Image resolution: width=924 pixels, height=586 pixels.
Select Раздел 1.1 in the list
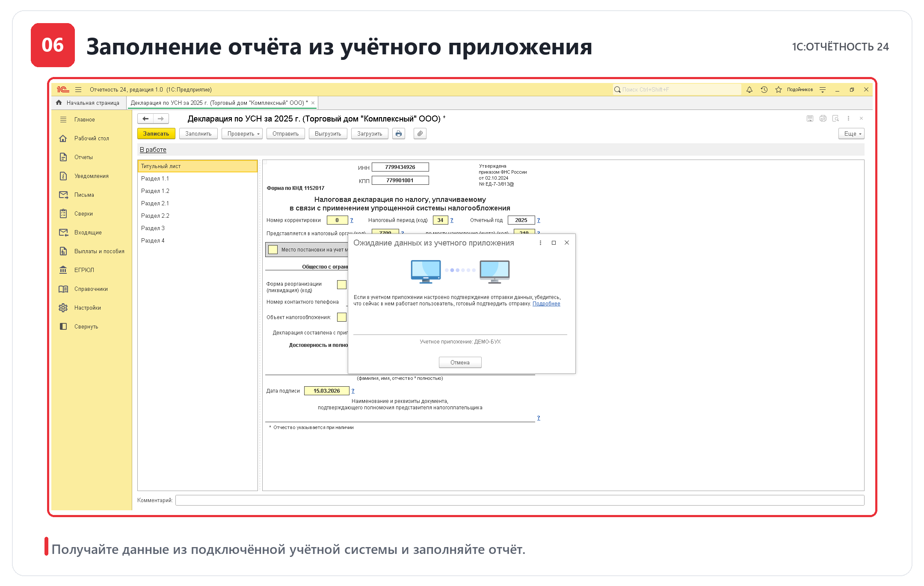197,178
